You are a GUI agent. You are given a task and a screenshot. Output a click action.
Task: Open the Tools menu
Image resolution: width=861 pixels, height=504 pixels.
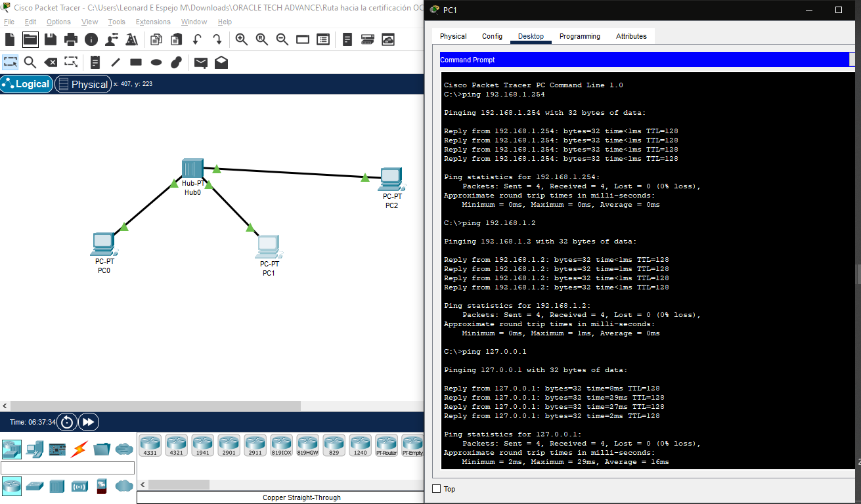[117, 22]
